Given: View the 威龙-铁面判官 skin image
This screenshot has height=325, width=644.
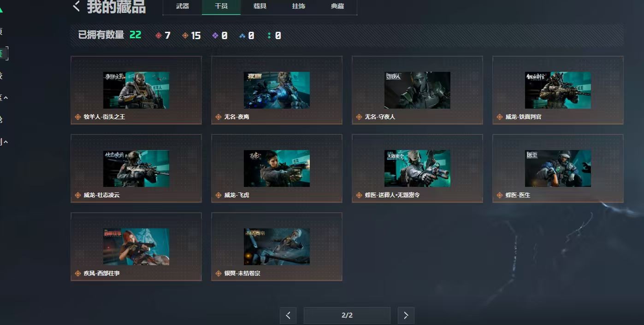Looking at the screenshot, I should coord(558,90).
